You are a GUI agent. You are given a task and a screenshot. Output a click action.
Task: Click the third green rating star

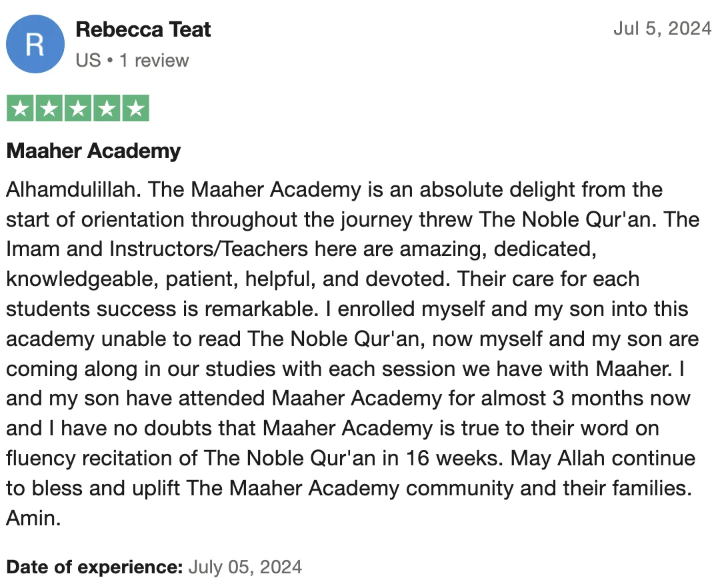[78, 108]
